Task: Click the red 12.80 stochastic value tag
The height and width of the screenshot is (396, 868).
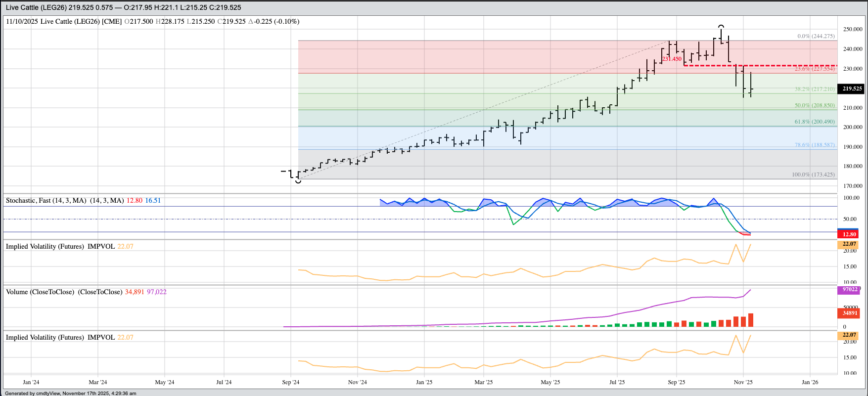Action: (x=849, y=234)
